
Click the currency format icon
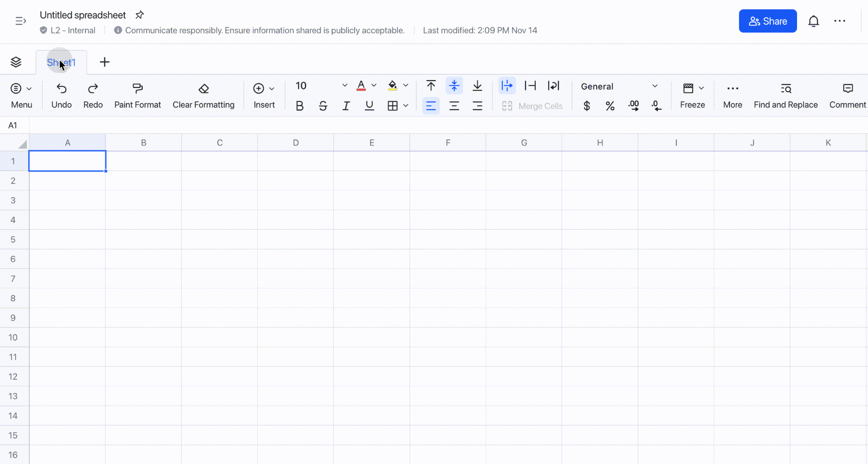(x=586, y=105)
